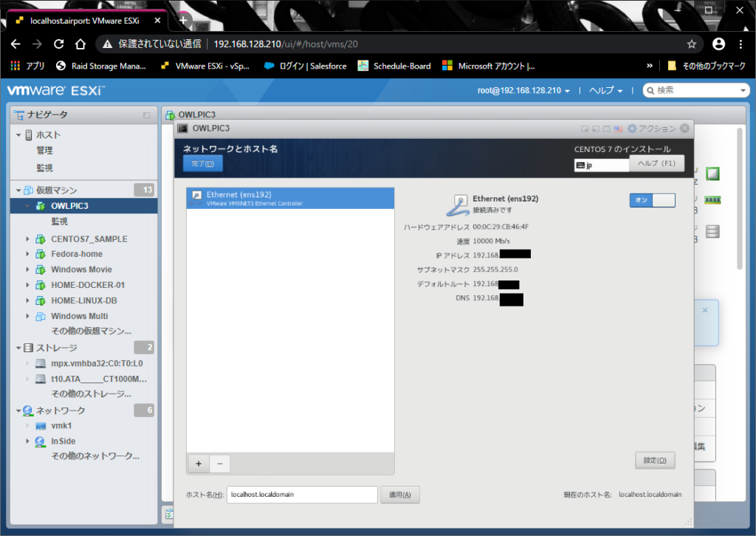The width and height of the screenshot is (756, 536).
Task: Toggle the Ethernet ens192 connection switch
Action: [653, 200]
